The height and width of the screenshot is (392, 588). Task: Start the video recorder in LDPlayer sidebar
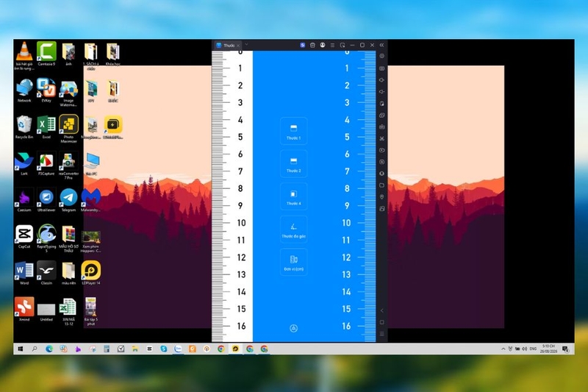(x=381, y=150)
